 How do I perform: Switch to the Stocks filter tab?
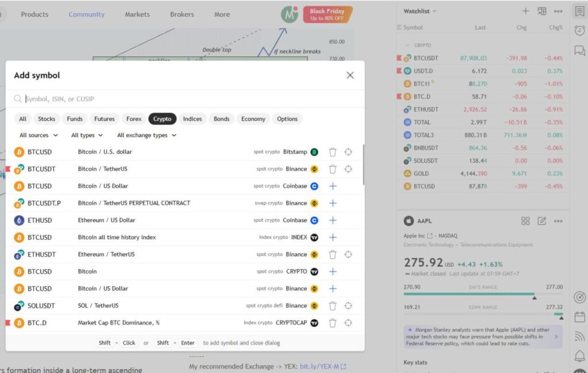pyautogui.click(x=46, y=119)
